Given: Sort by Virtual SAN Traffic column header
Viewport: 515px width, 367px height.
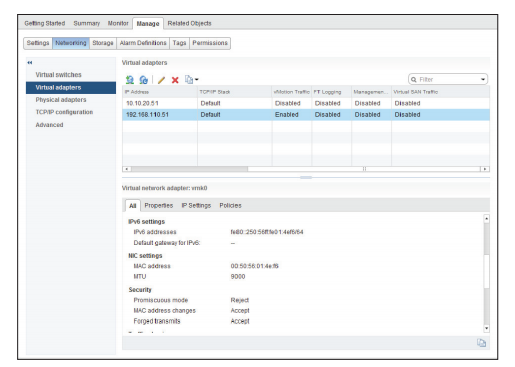Looking at the screenshot, I should [x=440, y=92].
